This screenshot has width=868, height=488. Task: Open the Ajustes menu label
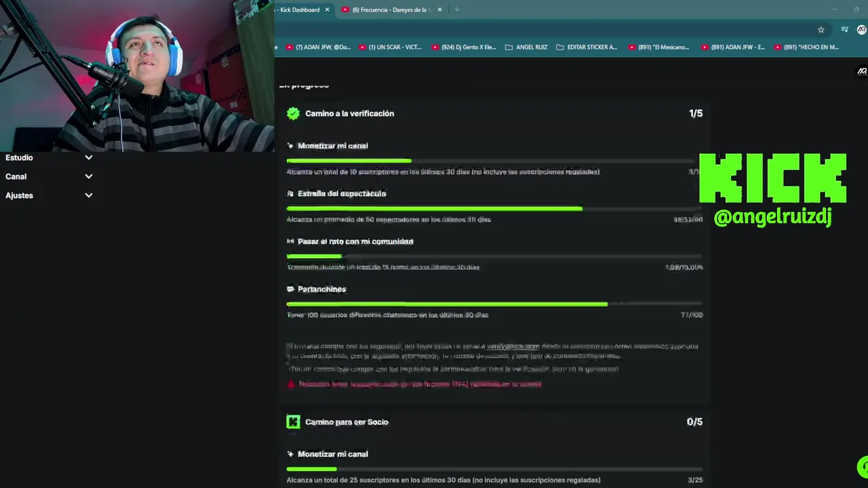click(x=19, y=195)
